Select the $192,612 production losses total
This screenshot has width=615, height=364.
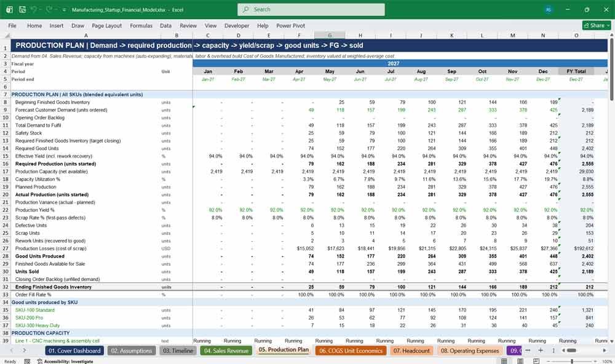point(576,248)
